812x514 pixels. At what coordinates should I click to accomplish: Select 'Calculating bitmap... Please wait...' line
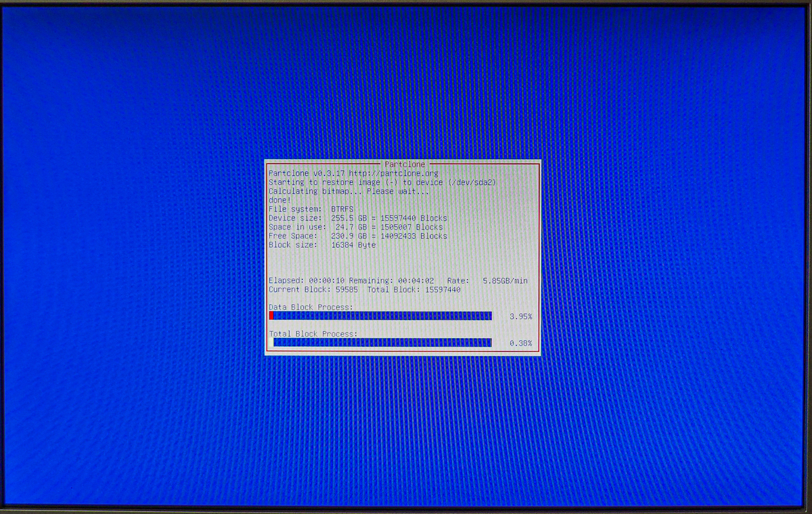(x=348, y=191)
